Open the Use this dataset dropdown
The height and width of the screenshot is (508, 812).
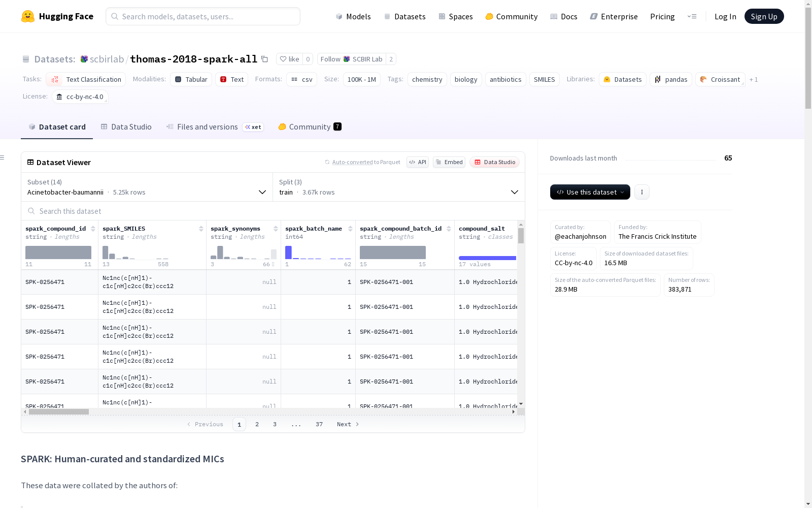590,192
